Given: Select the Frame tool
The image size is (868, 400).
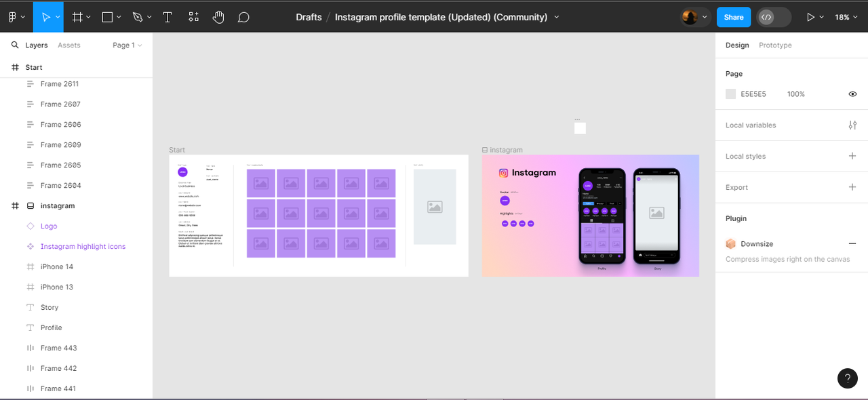Looking at the screenshot, I should tap(77, 17).
